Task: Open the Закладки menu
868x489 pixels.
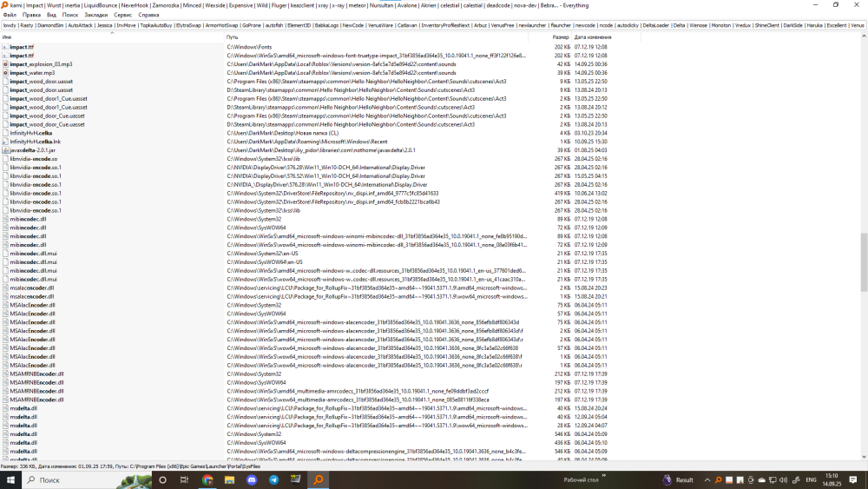Action: [95, 15]
